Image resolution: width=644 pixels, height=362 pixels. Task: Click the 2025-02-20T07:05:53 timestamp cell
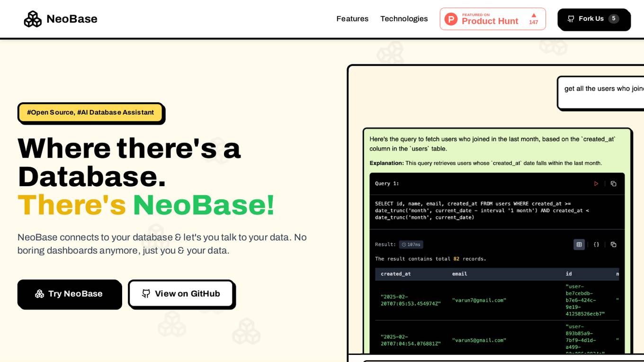[411, 300]
